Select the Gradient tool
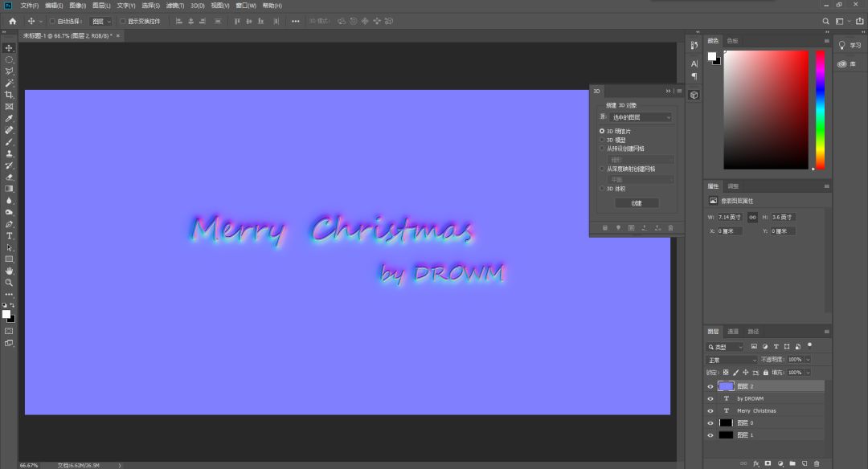This screenshot has width=868, height=469. [9, 189]
